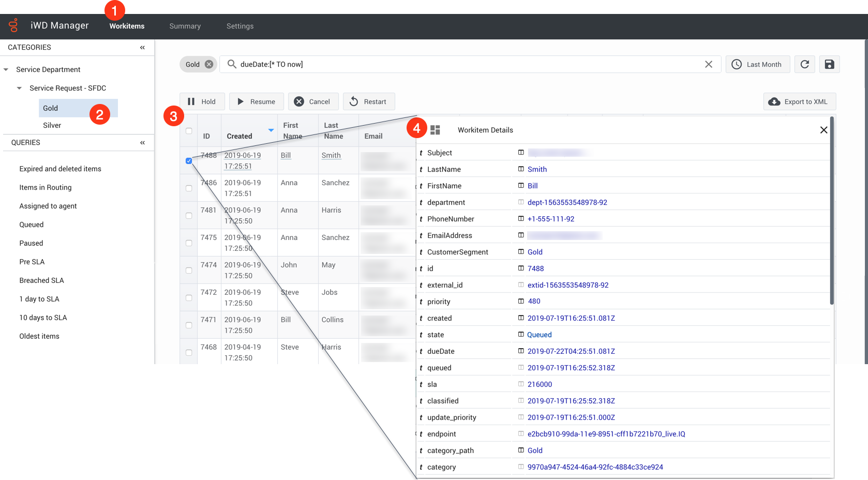This screenshot has height=480, width=868.
Task: Collapse the Categories panel
Action: pyautogui.click(x=142, y=48)
